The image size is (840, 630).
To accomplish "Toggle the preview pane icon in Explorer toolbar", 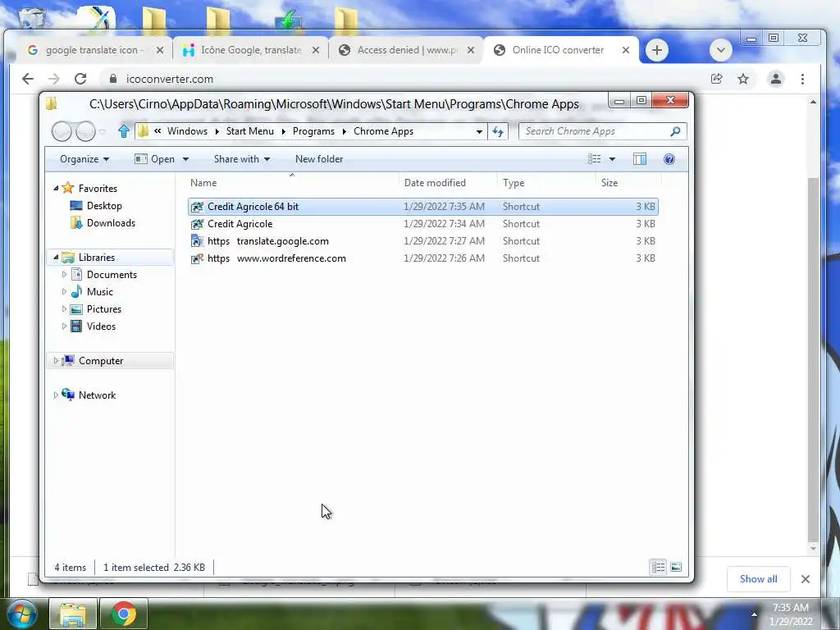I will pos(640,159).
